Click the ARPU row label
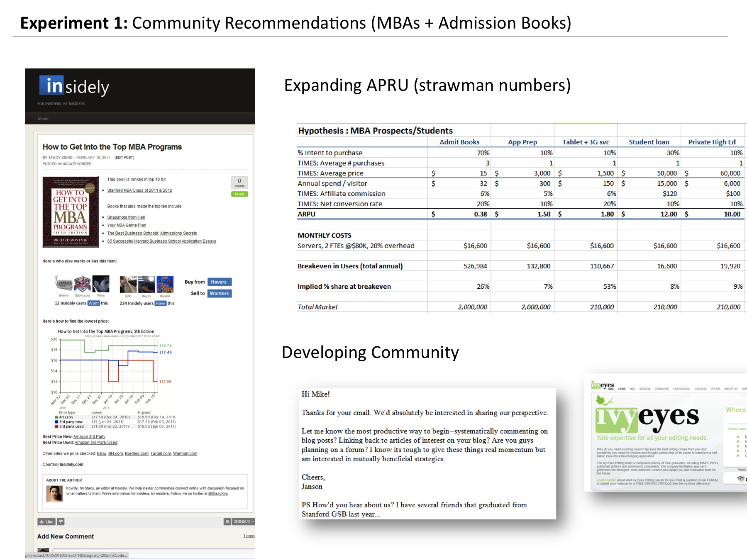 coord(306,214)
